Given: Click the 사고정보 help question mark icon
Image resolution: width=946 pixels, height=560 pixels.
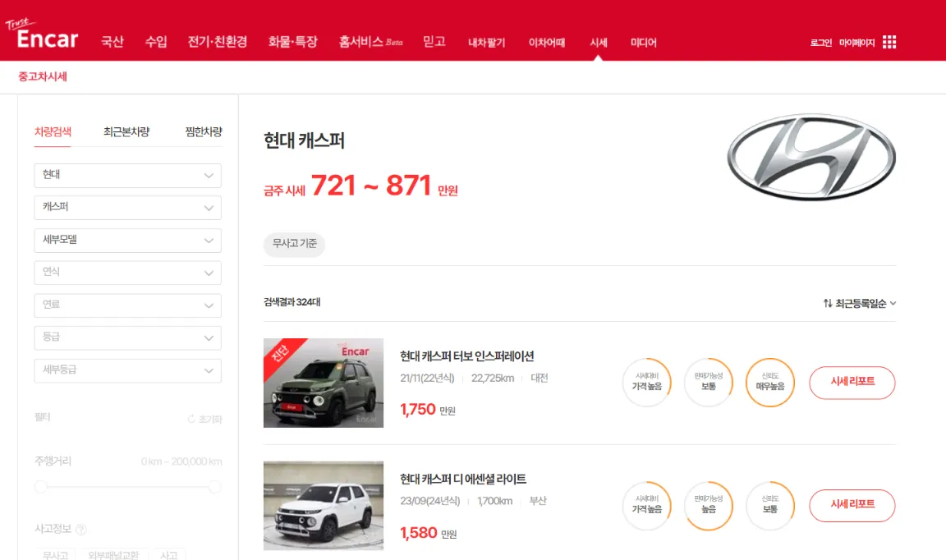Looking at the screenshot, I should pos(80,530).
